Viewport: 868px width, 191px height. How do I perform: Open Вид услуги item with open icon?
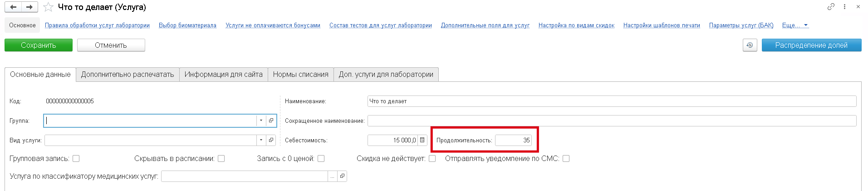pos(271,140)
